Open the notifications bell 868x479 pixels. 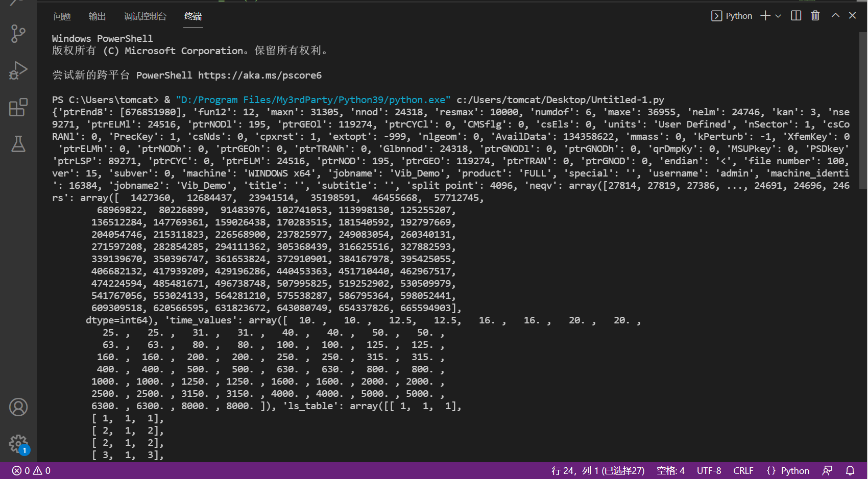coord(850,470)
